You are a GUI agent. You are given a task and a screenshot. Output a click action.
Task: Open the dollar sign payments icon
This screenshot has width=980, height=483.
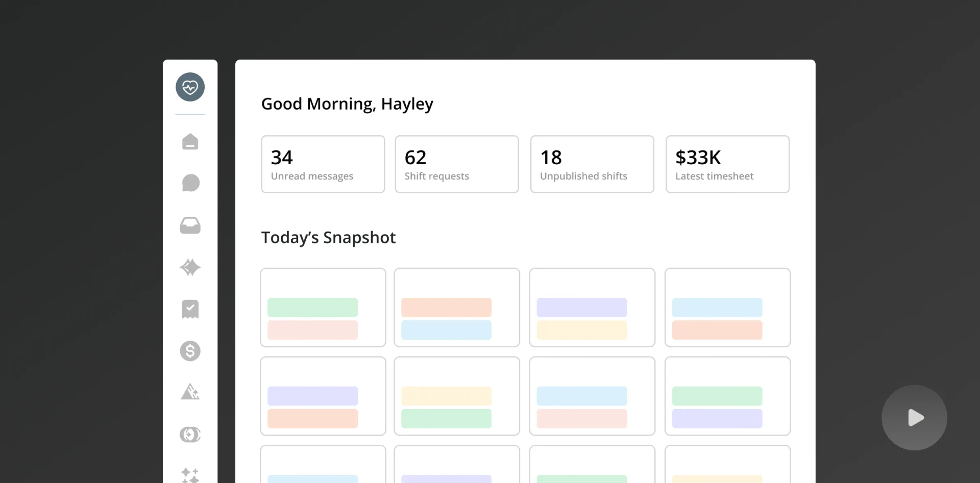(x=190, y=351)
